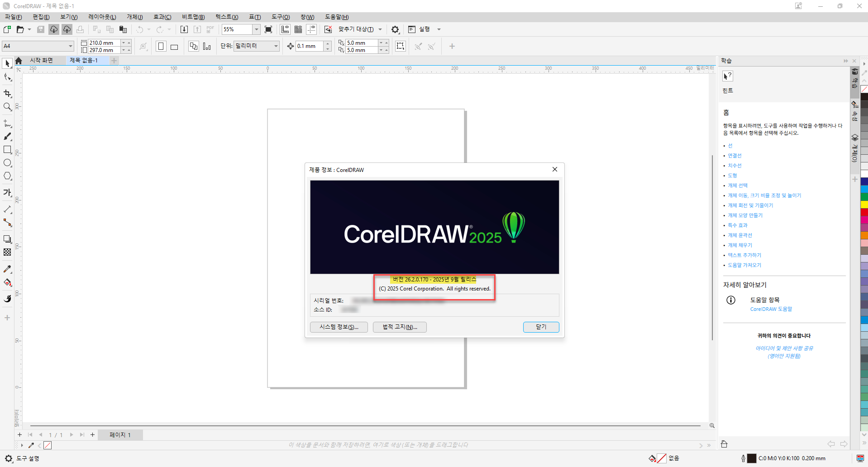Click the Welcome screen home icon
Image resolution: width=868 pixels, height=467 pixels.
(x=19, y=61)
